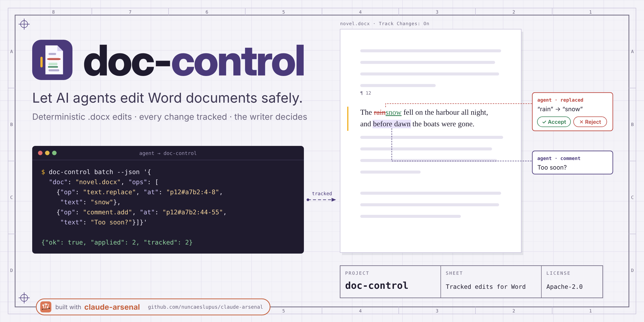This screenshot has height=322, width=644.
Task: Click 'novel.docx · Track Changes: On' label
Action: 385,24
